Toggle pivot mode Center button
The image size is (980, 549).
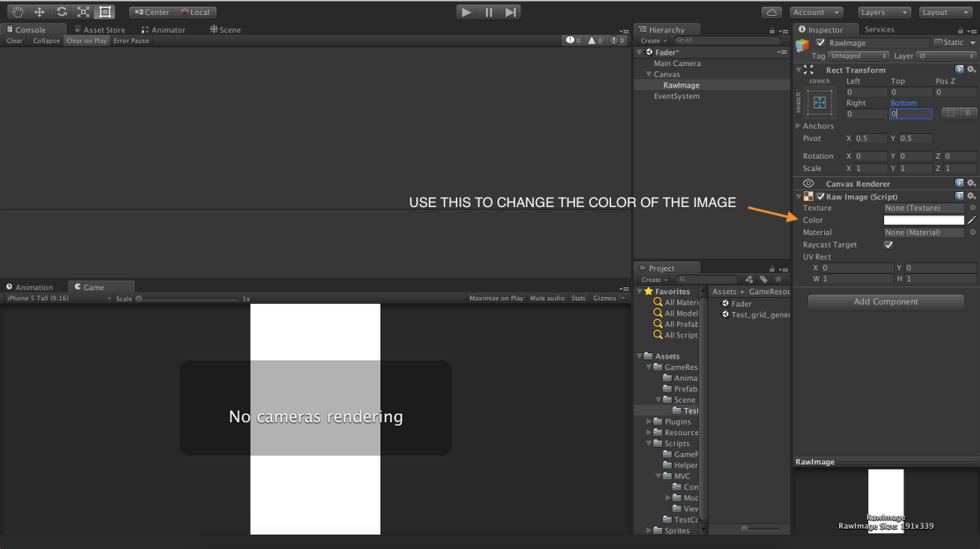pyautogui.click(x=151, y=11)
